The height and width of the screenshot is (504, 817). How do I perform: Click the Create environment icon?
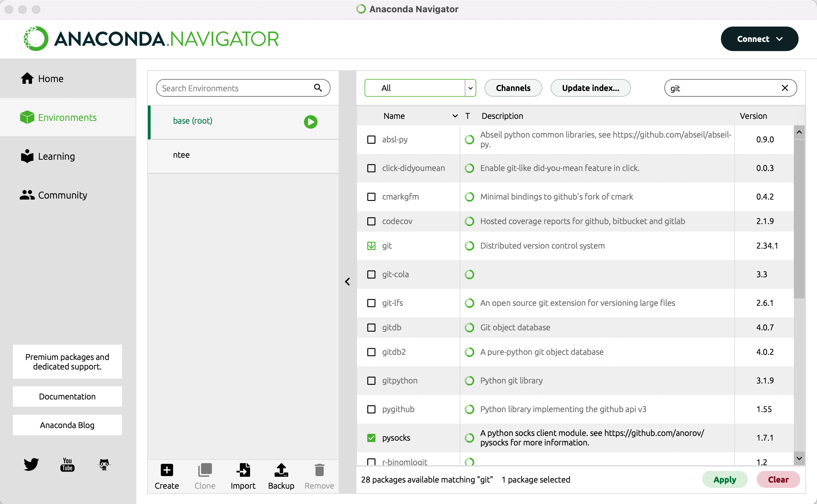167,470
